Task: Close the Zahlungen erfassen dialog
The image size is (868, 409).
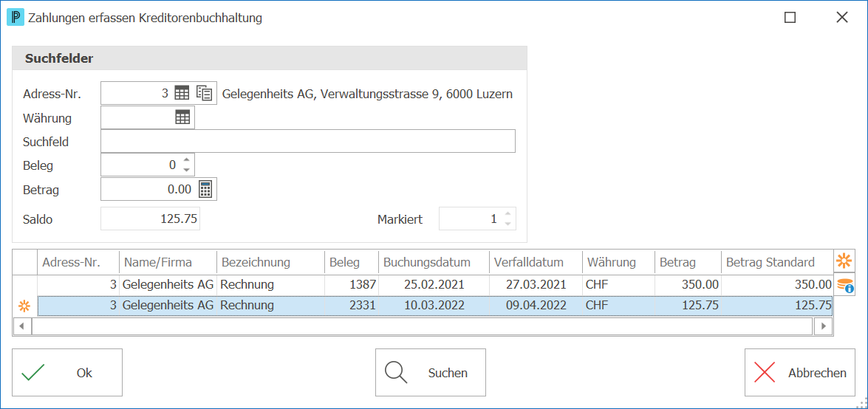Action: tap(842, 18)
